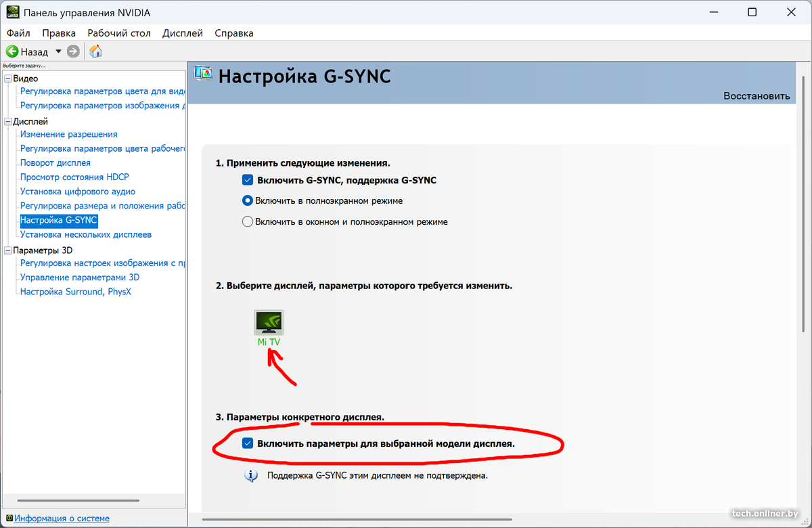Open Регулировка параметров цвета рабочего стола
The image size is (812, 528).
tap(103, 148)
